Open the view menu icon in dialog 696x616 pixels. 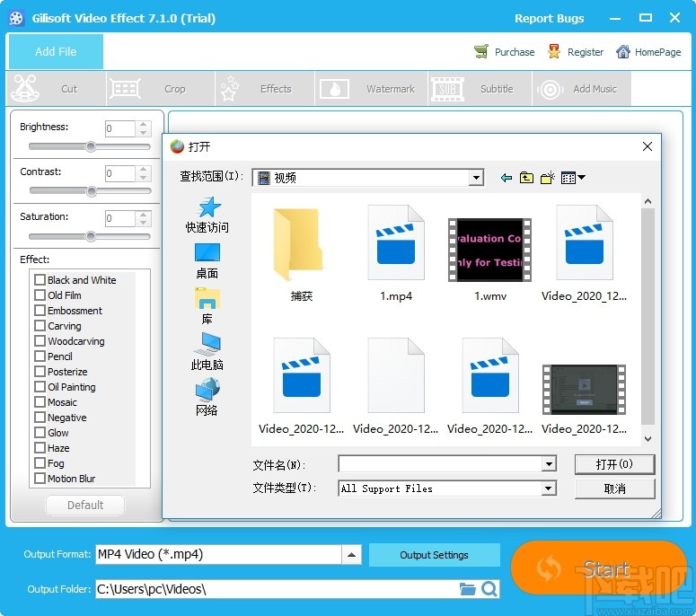tap(573, 178)
